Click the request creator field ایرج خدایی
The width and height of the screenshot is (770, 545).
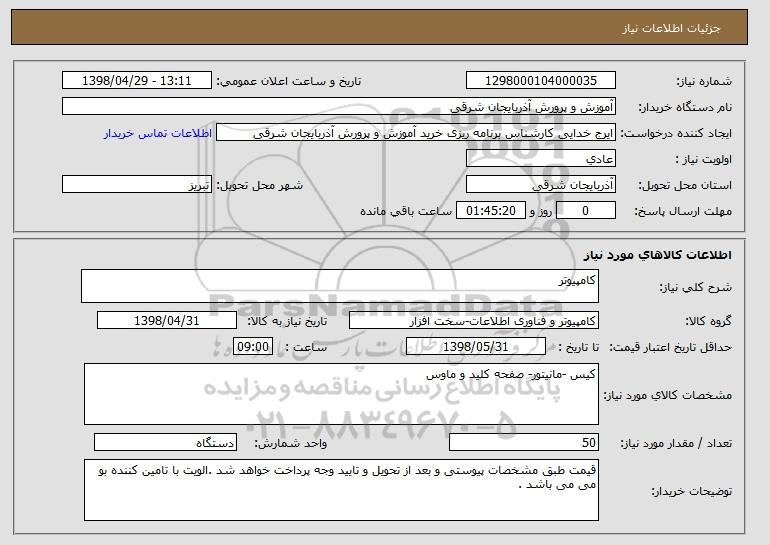(x=416, y=133)
